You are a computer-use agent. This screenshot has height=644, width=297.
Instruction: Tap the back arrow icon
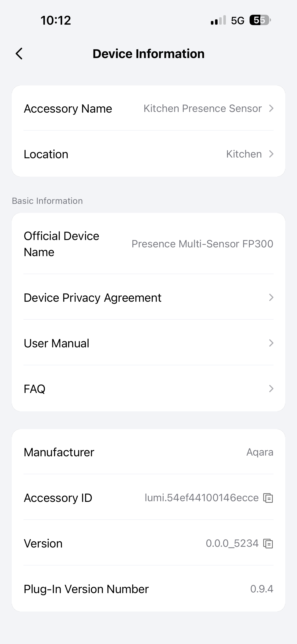[x=19, y=54]
